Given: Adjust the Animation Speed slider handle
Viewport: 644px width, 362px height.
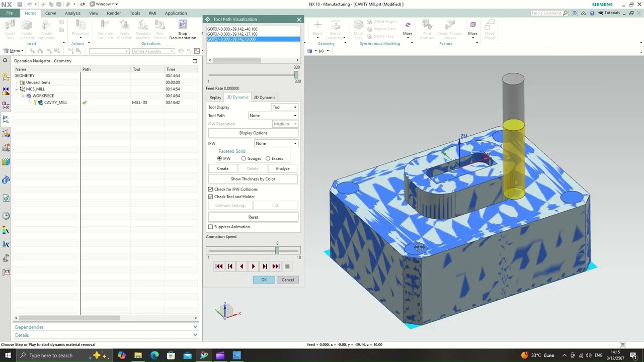Looking at the screenshot, I should [x=277, y=250].
